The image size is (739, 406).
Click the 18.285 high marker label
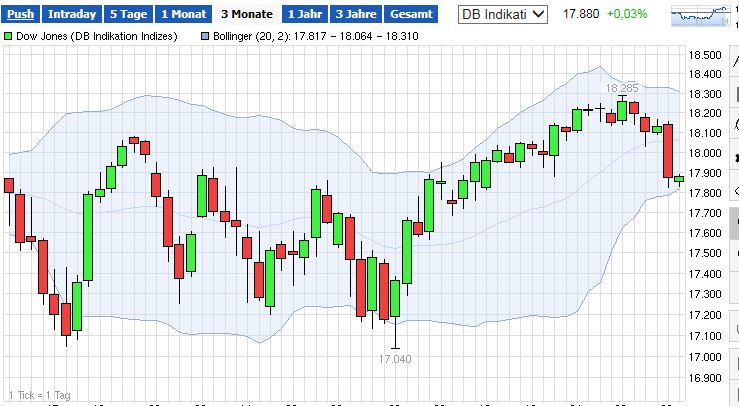(x=622, y=88)
